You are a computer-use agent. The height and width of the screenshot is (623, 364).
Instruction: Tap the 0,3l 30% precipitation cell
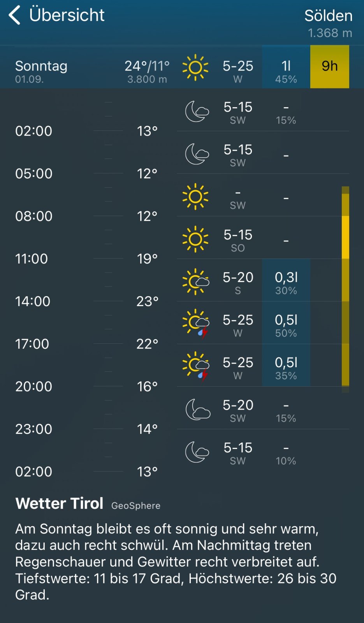[286, 282]
